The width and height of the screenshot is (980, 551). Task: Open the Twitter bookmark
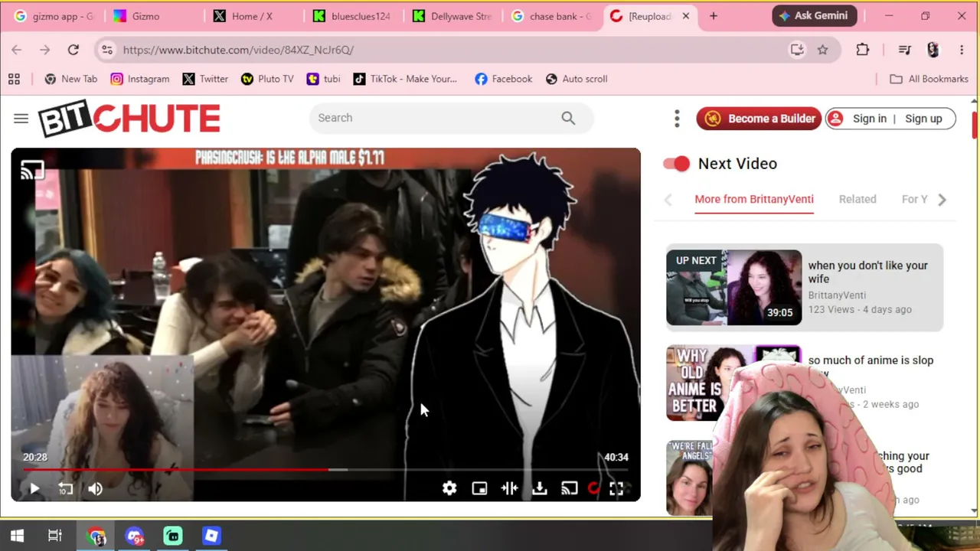[x=205, y=79]
